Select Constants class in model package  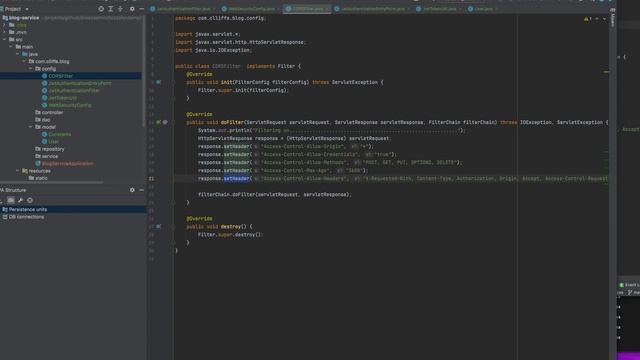[60, 134]
